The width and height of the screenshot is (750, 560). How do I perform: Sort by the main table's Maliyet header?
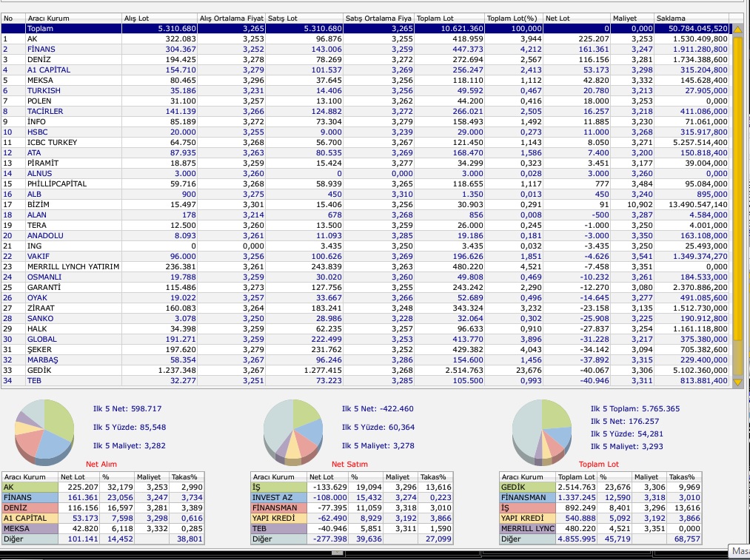pyautogui.click(x=633, y=18)
